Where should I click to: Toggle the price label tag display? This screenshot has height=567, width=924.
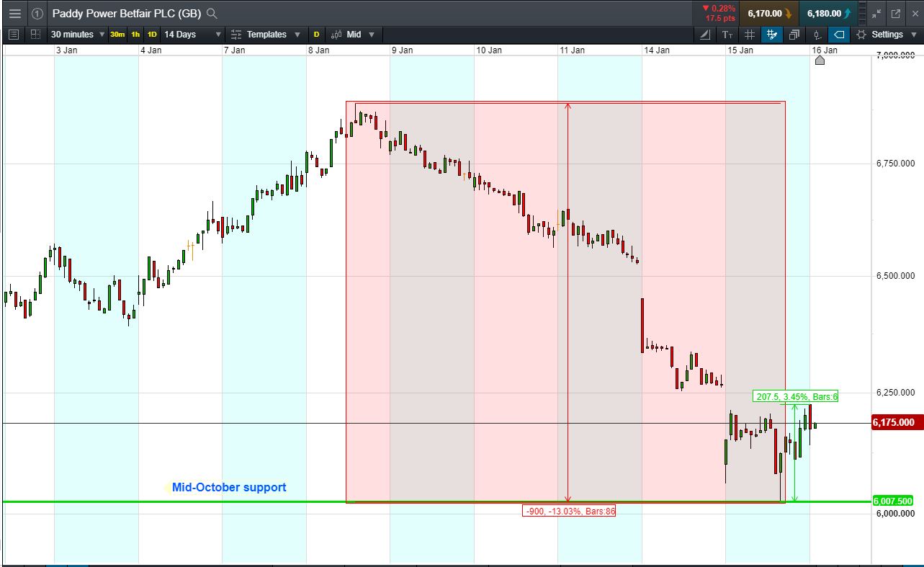[839, 35]
